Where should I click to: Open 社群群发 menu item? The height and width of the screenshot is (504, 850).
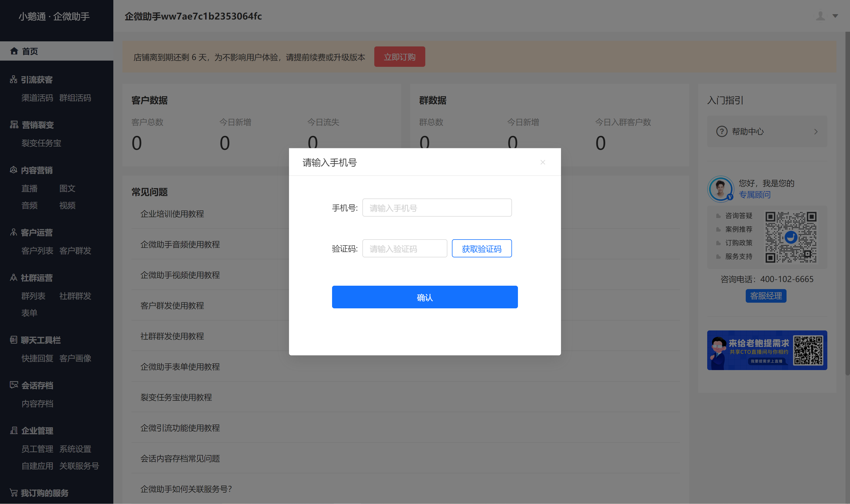75,296
